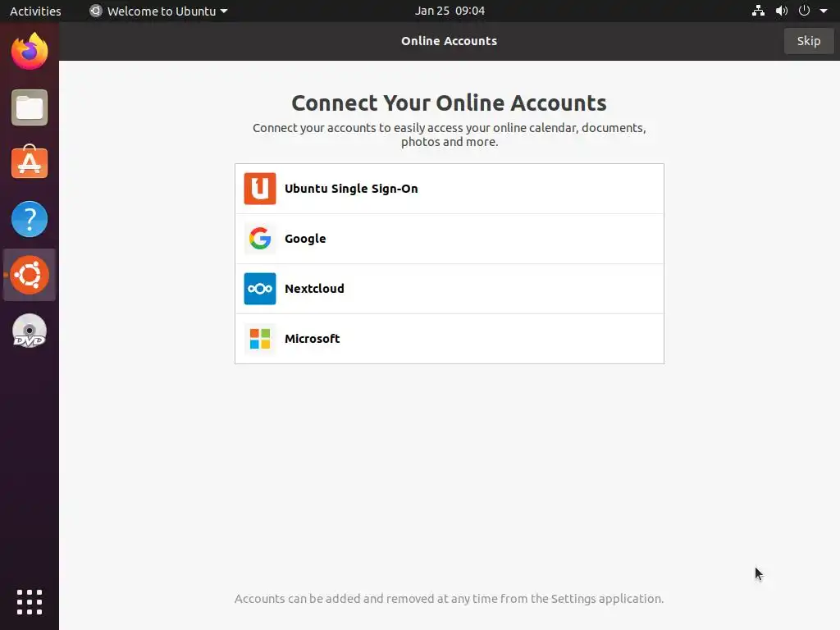The height and width of the screenshot is (630, 840).
Task: Show Applications grid icon
Action: click(x=30, y=602)
